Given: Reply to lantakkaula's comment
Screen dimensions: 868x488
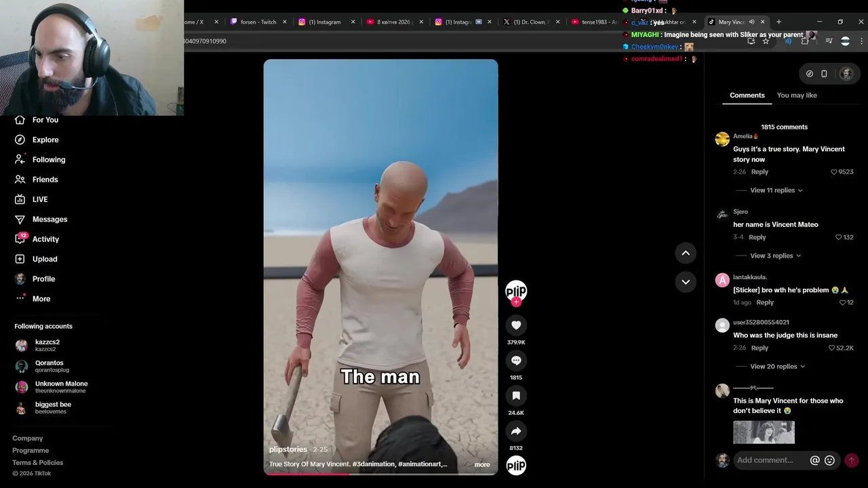Looking at the screenshot, I should coord(765,302).
